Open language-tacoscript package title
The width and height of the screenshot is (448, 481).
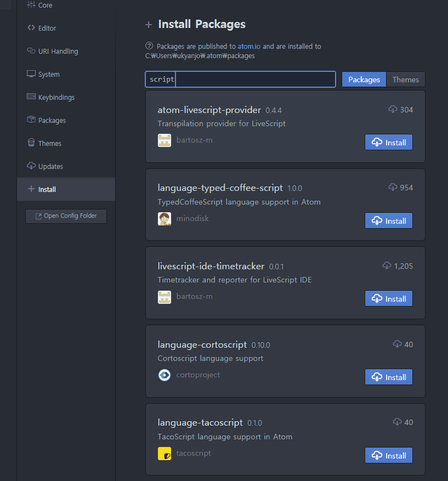(x=200, y=423)
